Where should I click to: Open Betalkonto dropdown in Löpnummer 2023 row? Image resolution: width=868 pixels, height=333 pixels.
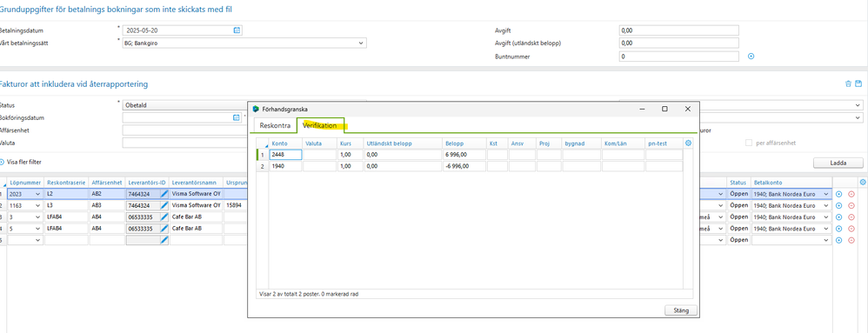click(826, 194)
